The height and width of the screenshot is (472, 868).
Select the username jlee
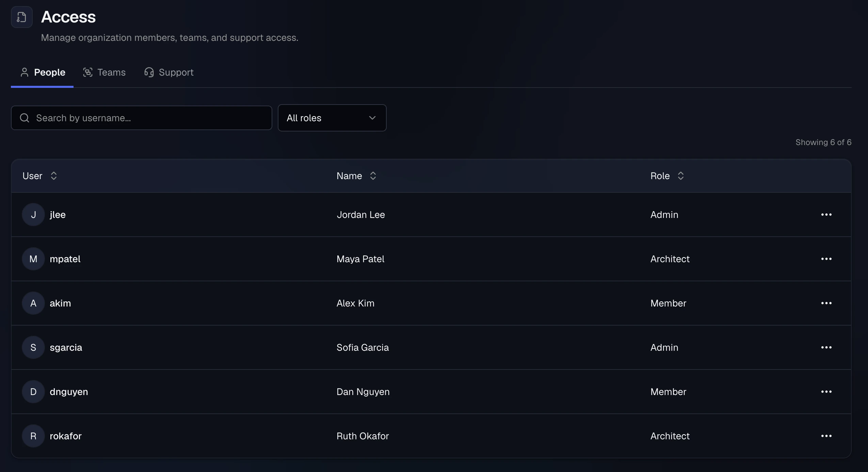pyautogui.click(x=58, y=215)
